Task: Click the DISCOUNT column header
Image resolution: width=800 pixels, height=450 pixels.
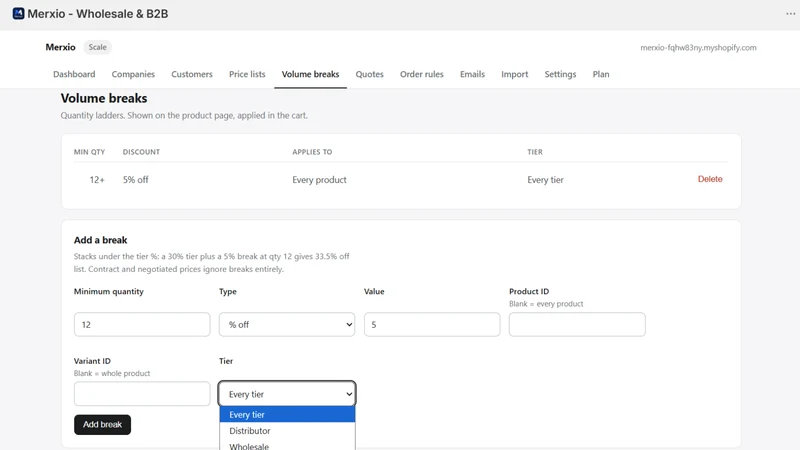Action: point(141,152)
